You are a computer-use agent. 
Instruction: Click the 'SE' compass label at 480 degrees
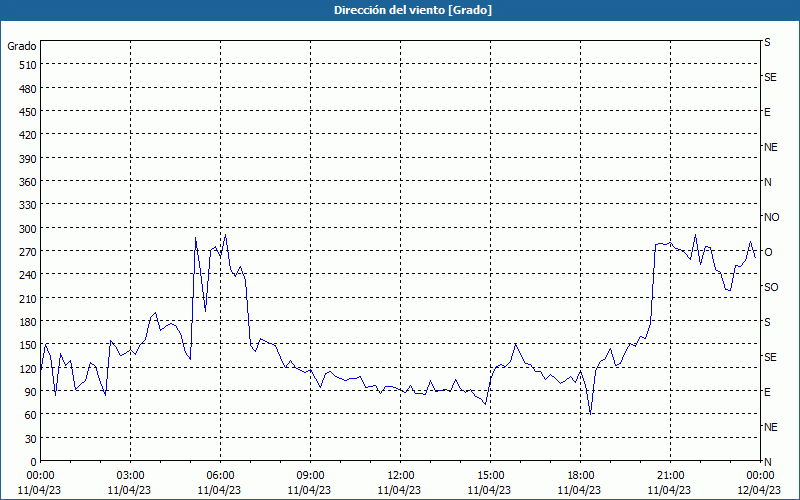(x=770, y=77)
